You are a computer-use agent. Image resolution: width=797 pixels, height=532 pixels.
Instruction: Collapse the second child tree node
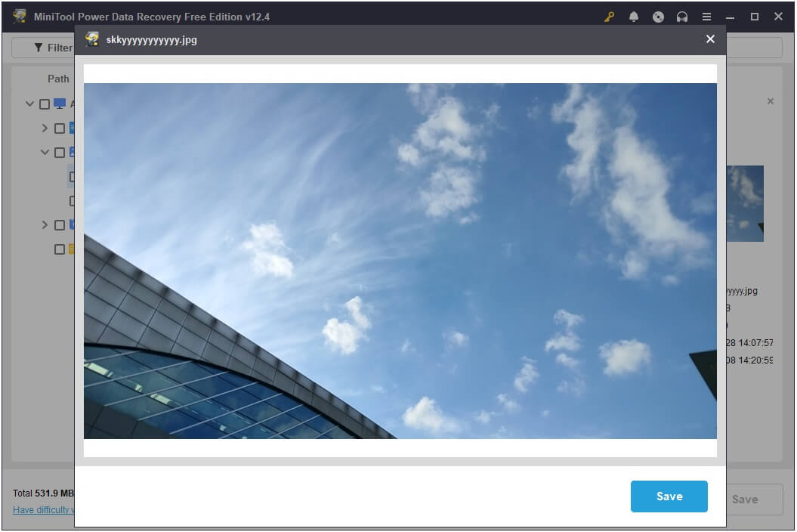45,152
